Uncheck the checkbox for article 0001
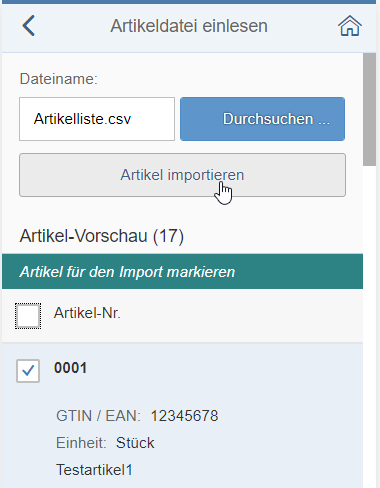The image size is (380, 488). 28,371
